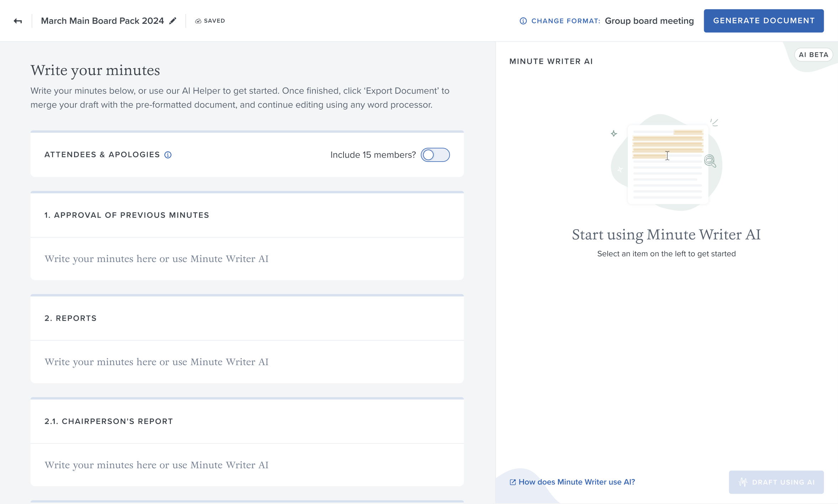Click the pencil icon to rename document

click(x=173, y=21)
